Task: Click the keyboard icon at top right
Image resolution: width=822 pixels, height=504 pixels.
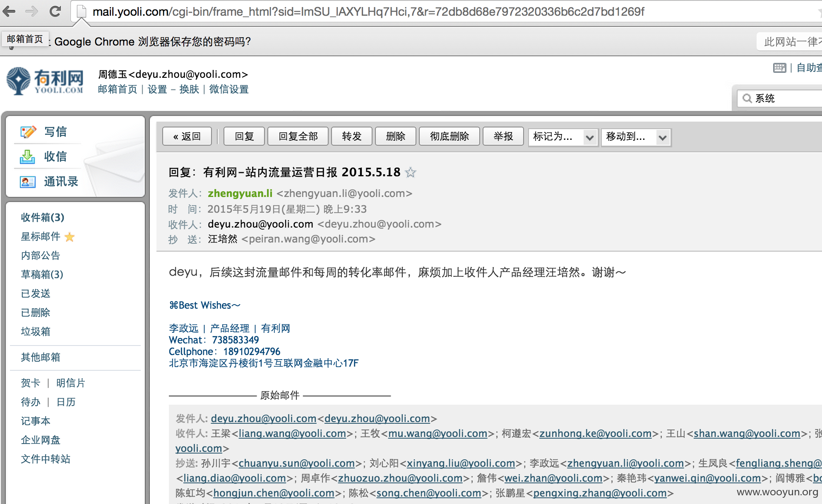Action: tap(779, 67)
